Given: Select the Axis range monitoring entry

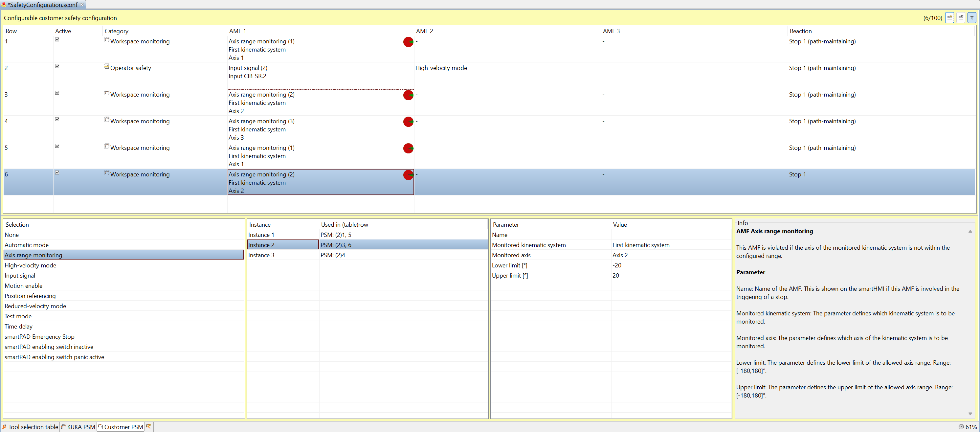Looking at the screenshot, I should 33,255.
